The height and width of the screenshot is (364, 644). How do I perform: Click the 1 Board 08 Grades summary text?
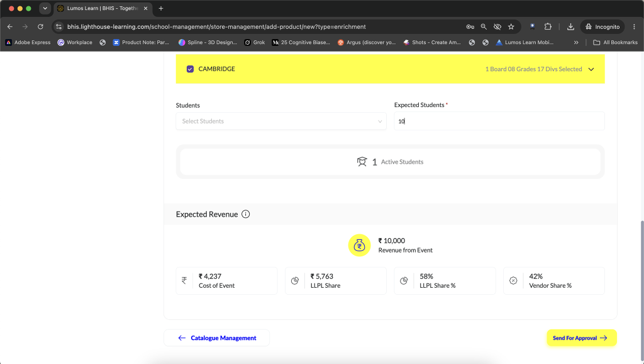[x=533, y=69]
